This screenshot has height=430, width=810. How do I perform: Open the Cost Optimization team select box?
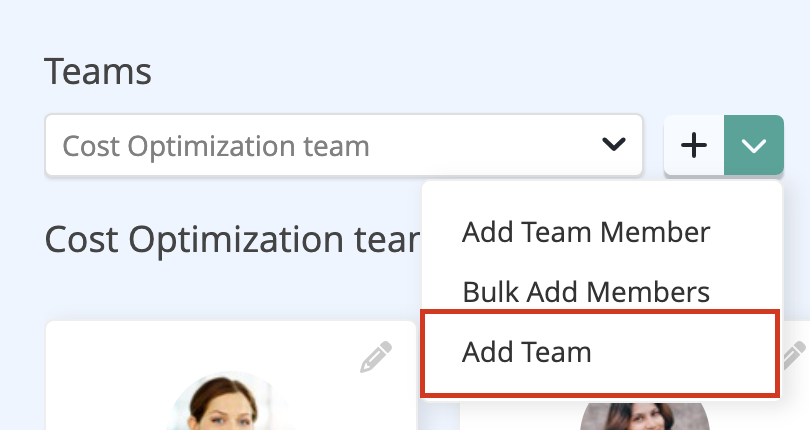point(344,145)
